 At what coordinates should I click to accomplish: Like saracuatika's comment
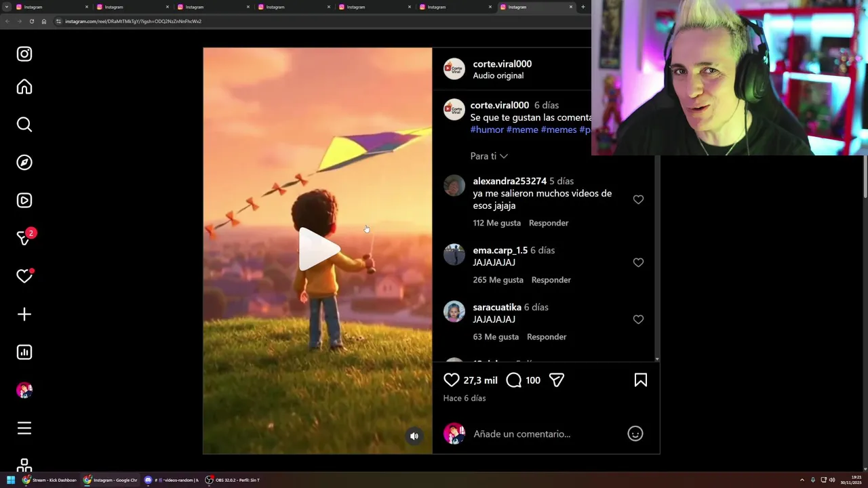coord(638,319)
